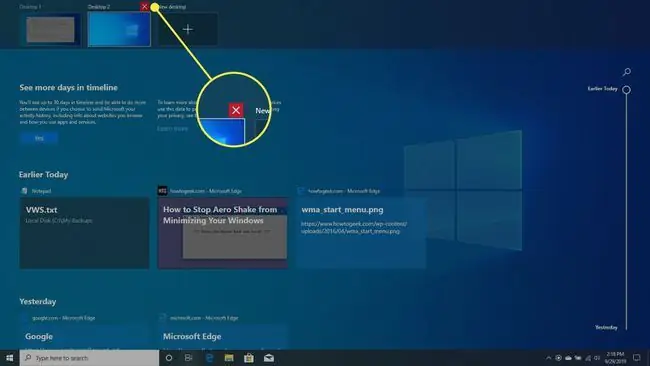Image resolution: width=650 pixels, height=366 pixels.
Task: Close Desktop 2 with the red X
Action: [x=144, y=7]
